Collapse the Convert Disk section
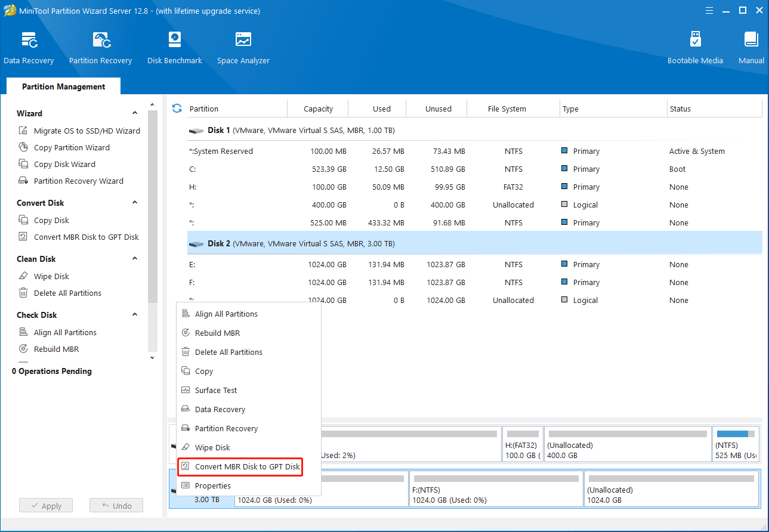The image size is (769, 532). (x=135, y=202)
